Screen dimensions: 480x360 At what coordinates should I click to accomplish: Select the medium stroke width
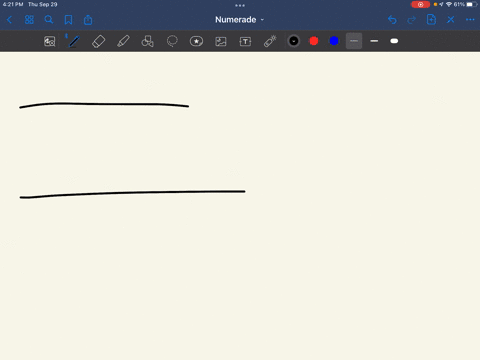pos(374,41)
